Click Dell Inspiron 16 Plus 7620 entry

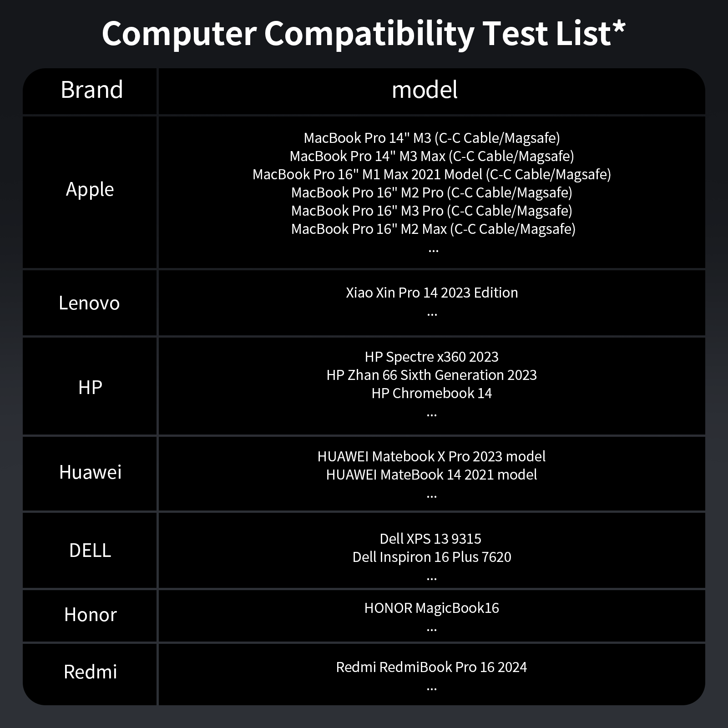[431, 557]
